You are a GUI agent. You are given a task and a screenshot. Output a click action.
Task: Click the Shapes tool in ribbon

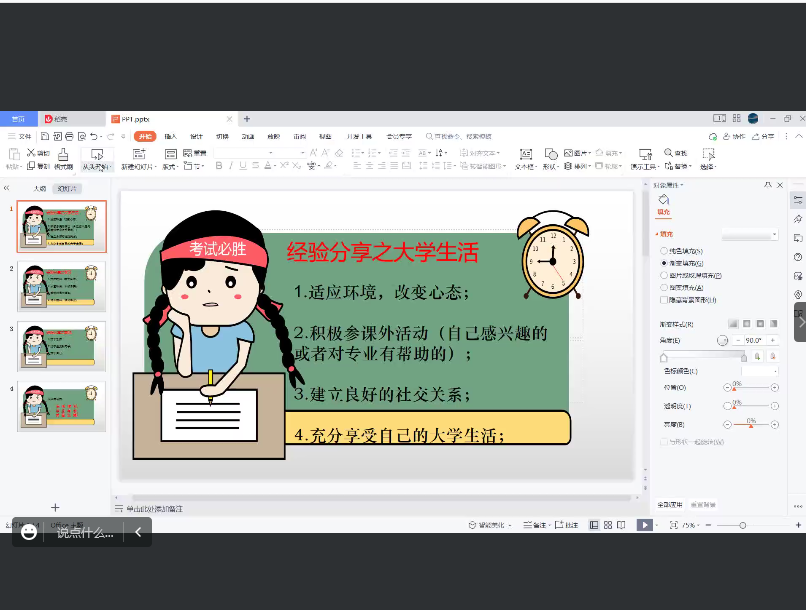pos(550,154)
